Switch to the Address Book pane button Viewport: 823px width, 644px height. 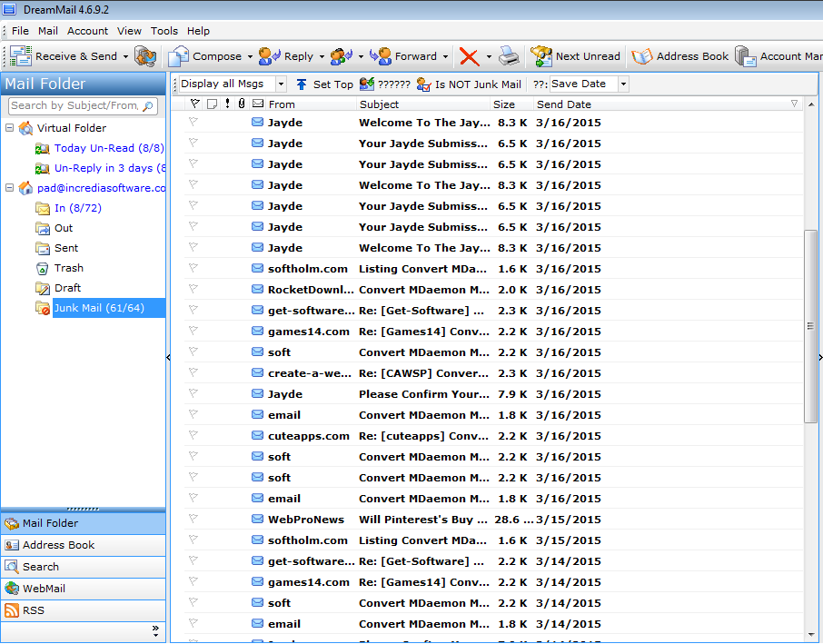[x=84, y=545]
